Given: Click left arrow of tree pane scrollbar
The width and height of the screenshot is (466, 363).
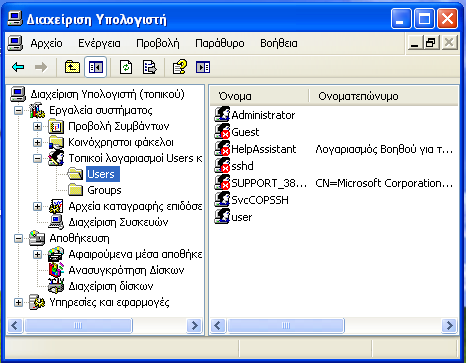Looking at the screenshot, I should coord(15,325).
